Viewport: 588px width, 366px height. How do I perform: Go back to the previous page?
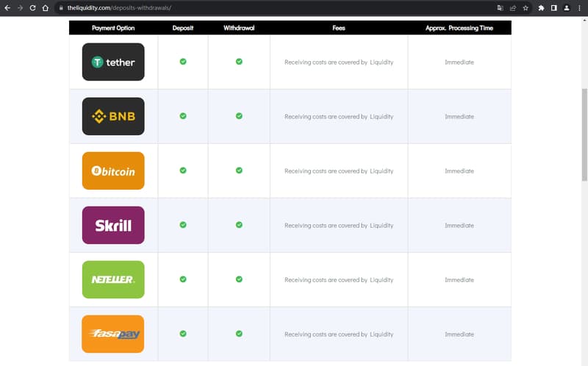coord(7,8)
